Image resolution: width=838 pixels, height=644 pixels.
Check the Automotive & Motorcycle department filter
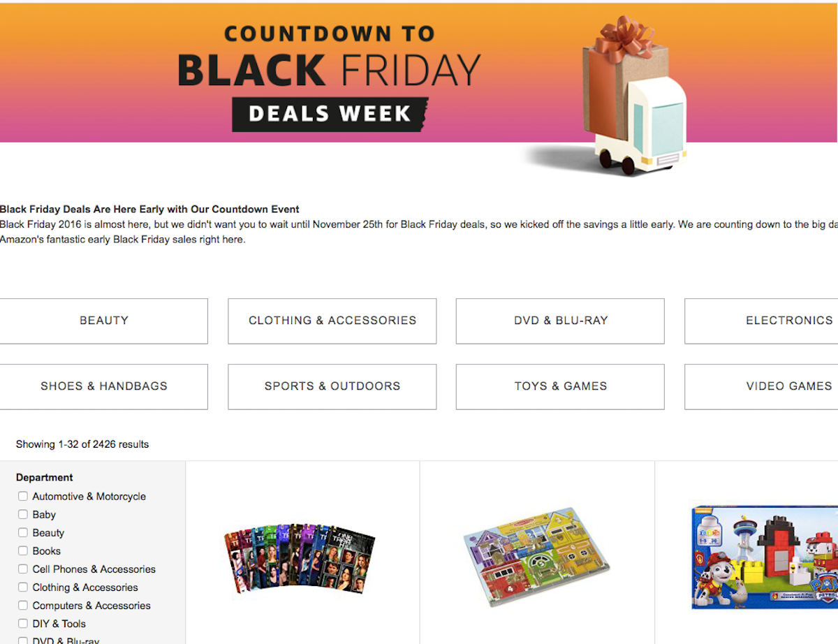(x=23, y=496)
